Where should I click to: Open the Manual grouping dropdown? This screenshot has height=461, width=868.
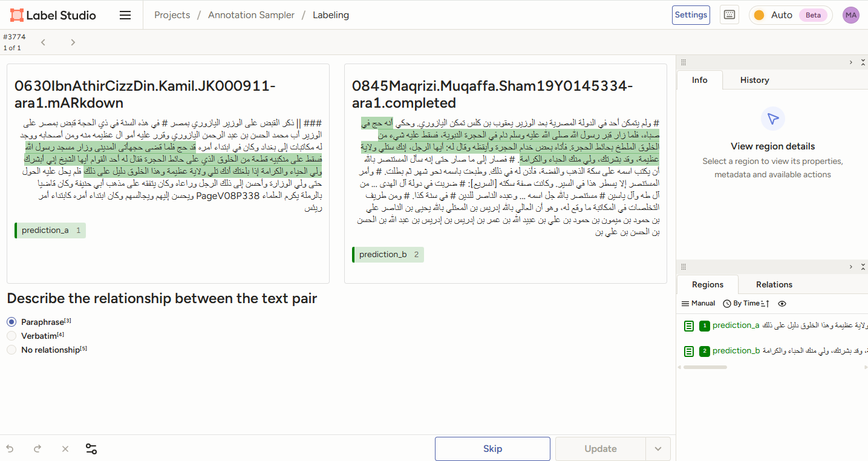click(698, 304)
